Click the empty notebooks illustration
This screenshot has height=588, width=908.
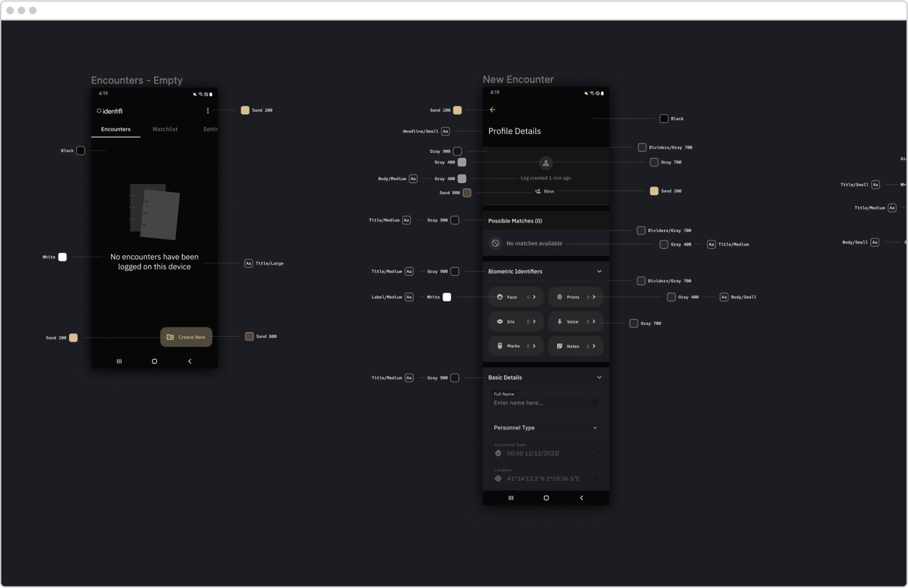pyautogui.click(x=154, y=212)
